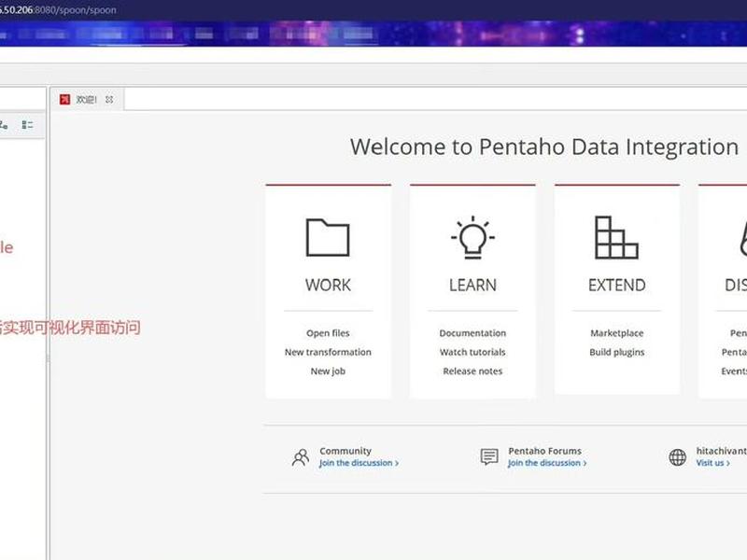Open files link under WORK
Viewport: 747px width, 560px height.
[328, 333]
